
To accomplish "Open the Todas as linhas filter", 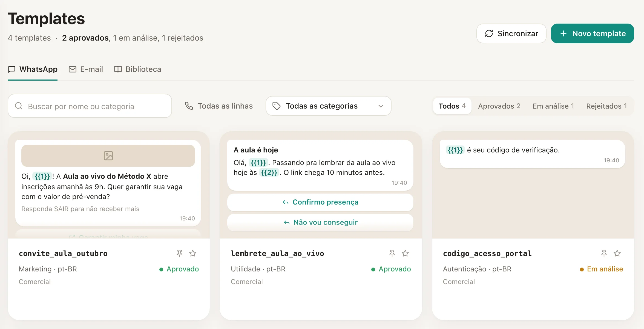I will (x=219, y=106).
